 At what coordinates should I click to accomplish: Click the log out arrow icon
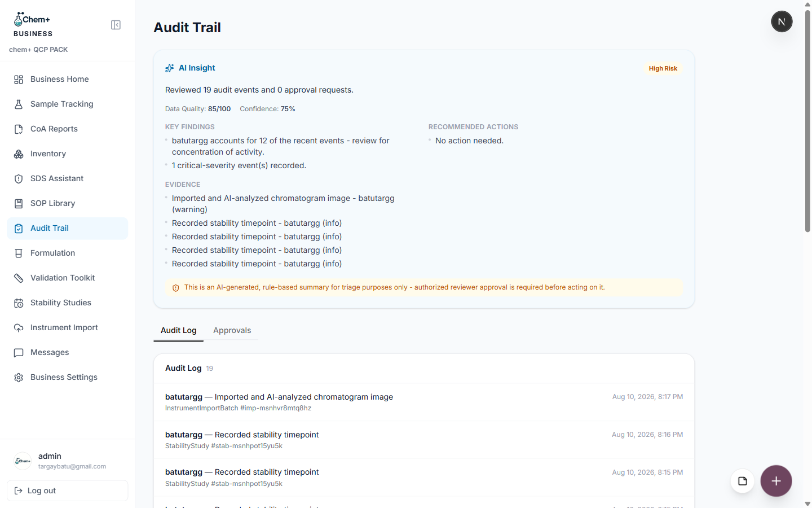(x=18, y=491)
